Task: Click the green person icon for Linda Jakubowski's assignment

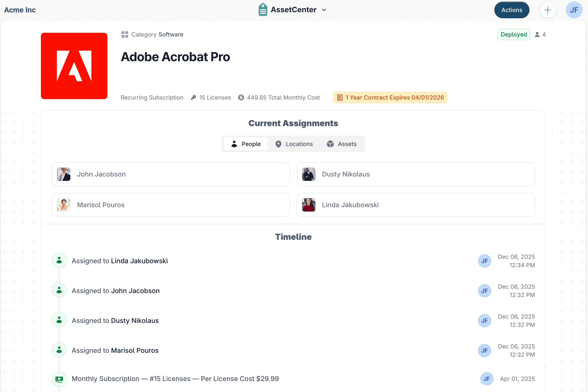Action: (59, 260)
